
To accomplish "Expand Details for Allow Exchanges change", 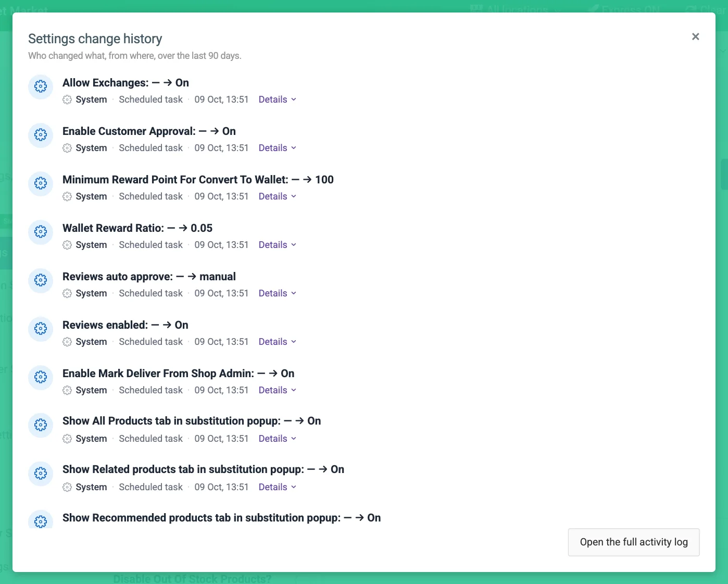I will 278,100.
